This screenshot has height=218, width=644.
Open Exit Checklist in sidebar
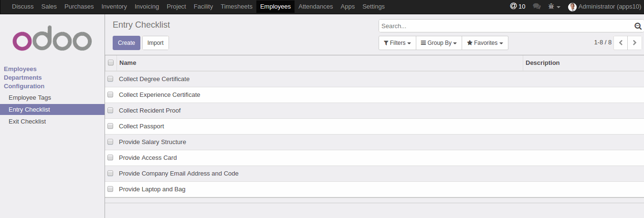[x=27, y=122]
